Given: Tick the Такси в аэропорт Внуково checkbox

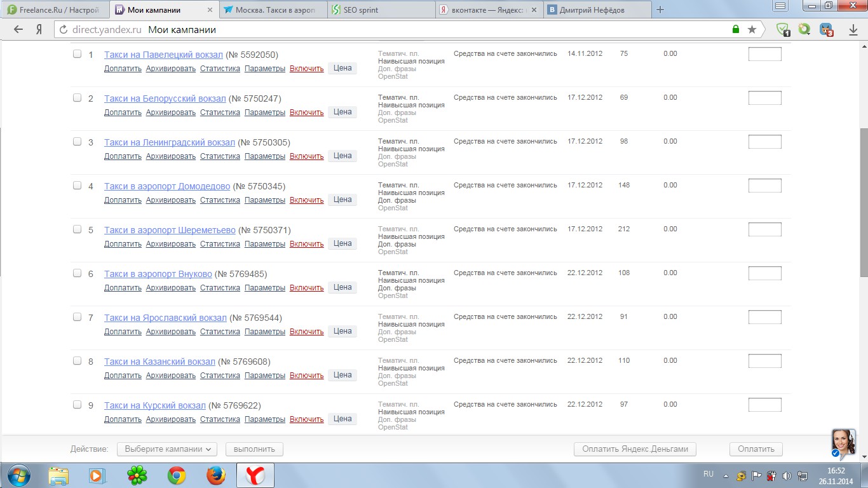Looking at the screenshot, I should tap(77, 273).
